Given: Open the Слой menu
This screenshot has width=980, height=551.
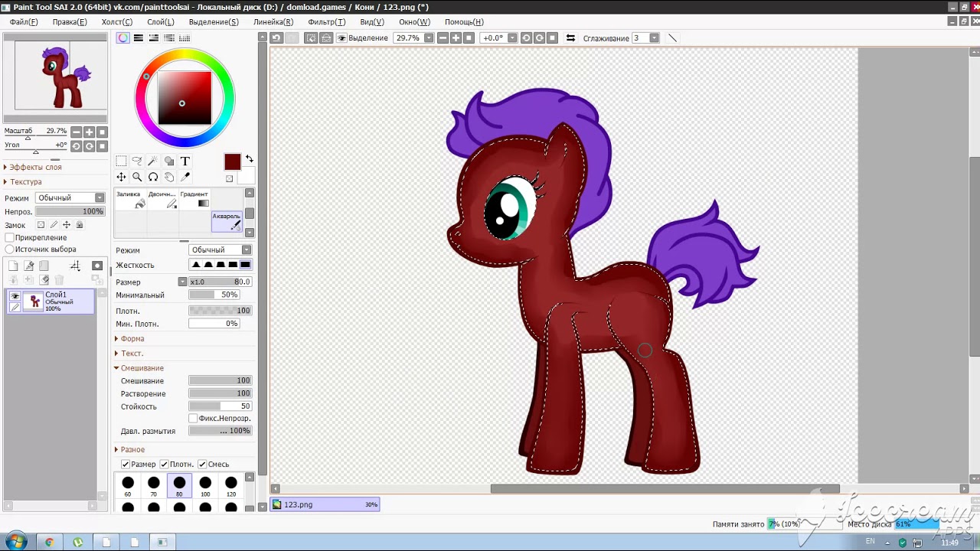Looking at the screenshot, I should [161, 22].
